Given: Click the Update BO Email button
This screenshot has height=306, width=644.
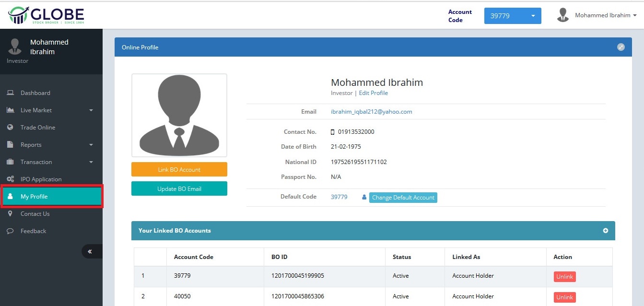Looking at the screenshot, I should 179,189.
